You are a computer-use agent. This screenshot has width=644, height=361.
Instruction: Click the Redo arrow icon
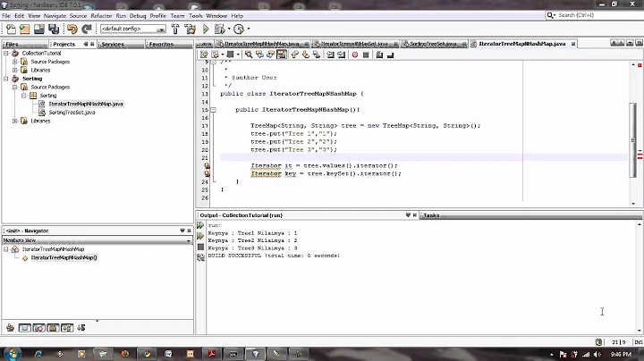[86, 29]
